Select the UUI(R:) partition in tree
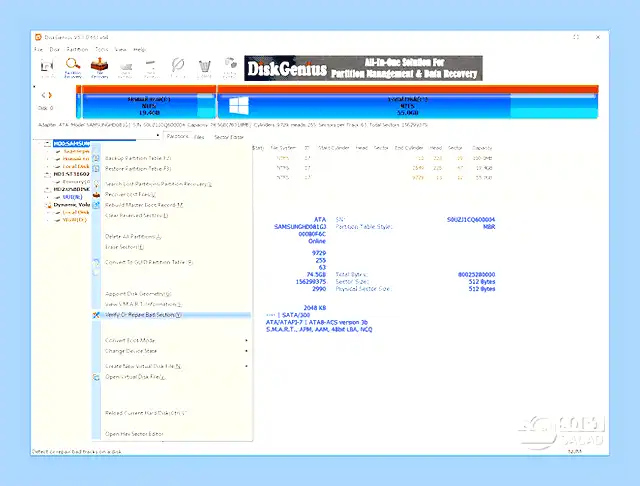Viewport: 640px width, 486px height. pos(72,197)
